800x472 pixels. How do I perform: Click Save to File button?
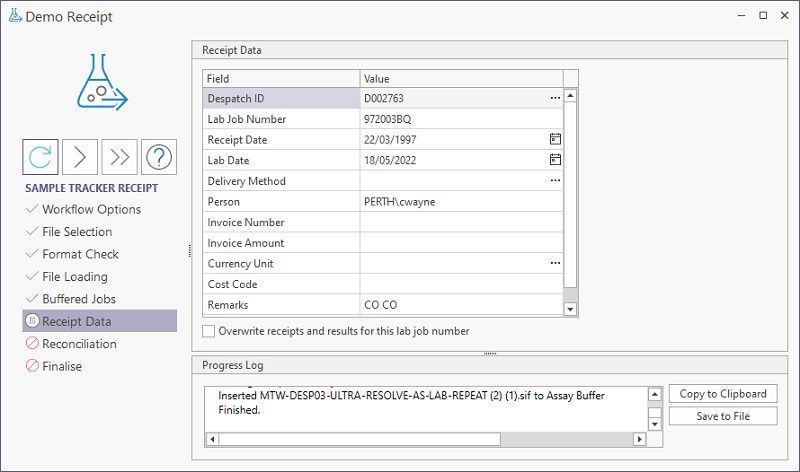(x=723, y=416)
